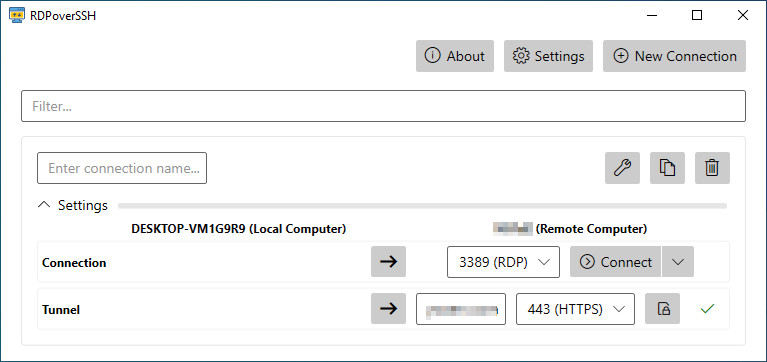Screen dimensions: 767x362
Task: Duplicate the connection with copy icon
Action: [667, 168]
